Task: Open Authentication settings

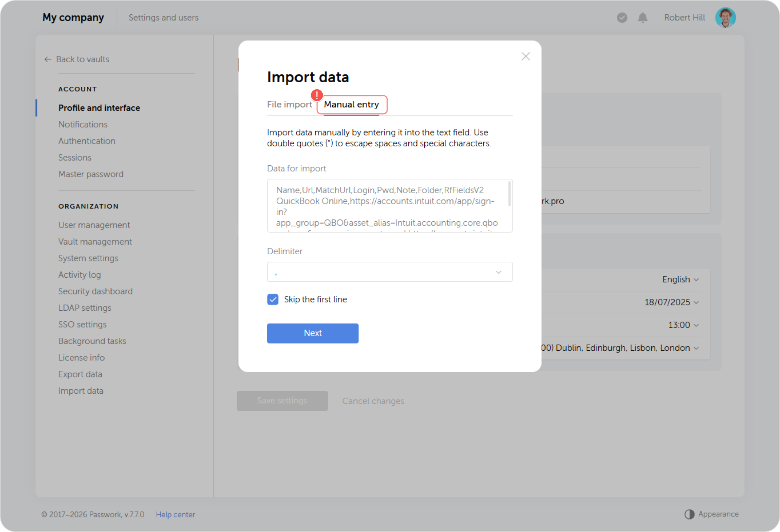Action: coord(86,141)
